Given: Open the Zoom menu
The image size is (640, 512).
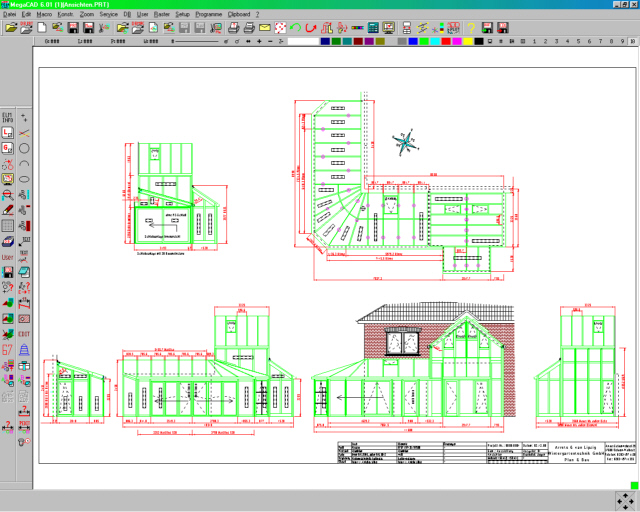Looking at the screenshot, I should [x=87, y=15].
